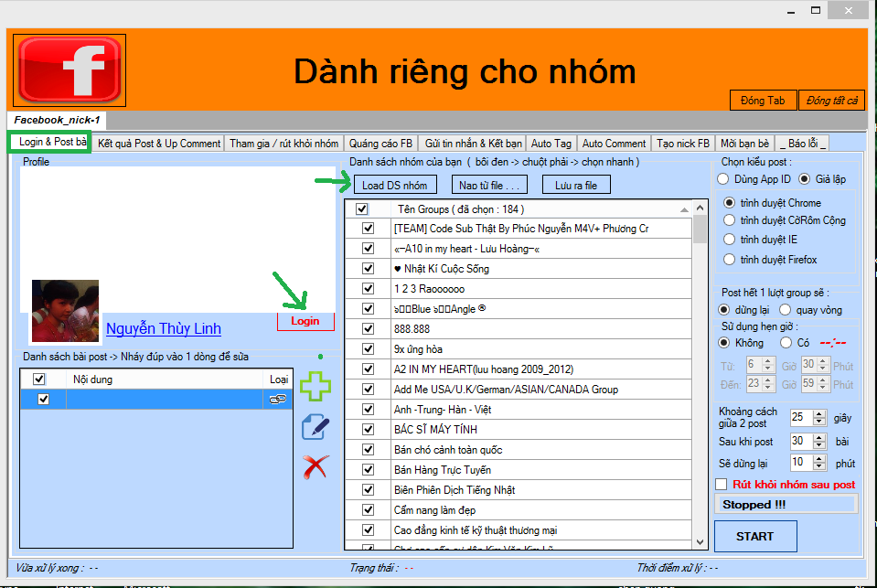Click the Lưu ra file button
The width and height of the screenshot is (877, 588).
click(576, 186)
